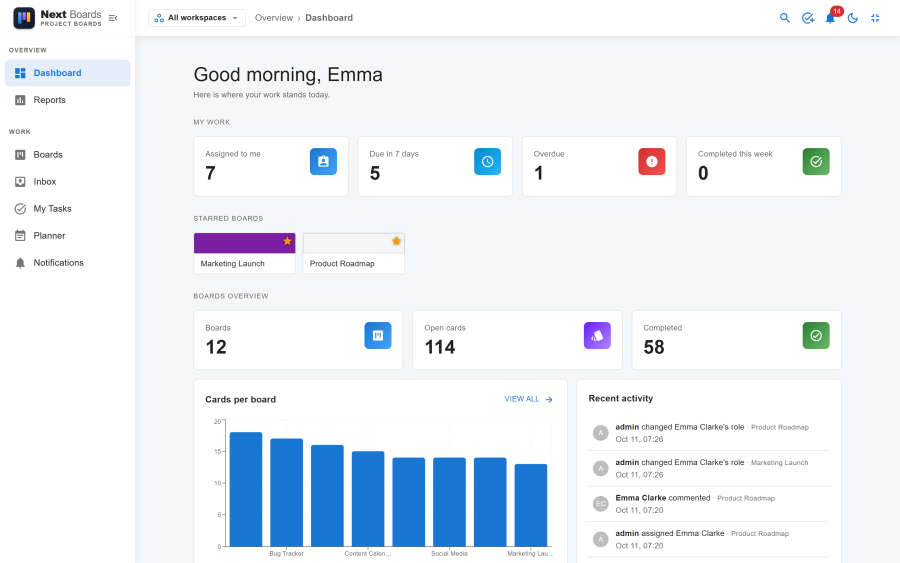Open My Tasks in the sidebar
Image resolution: width=900 pixels, height=563 pixels.
[x=68, y=208]
